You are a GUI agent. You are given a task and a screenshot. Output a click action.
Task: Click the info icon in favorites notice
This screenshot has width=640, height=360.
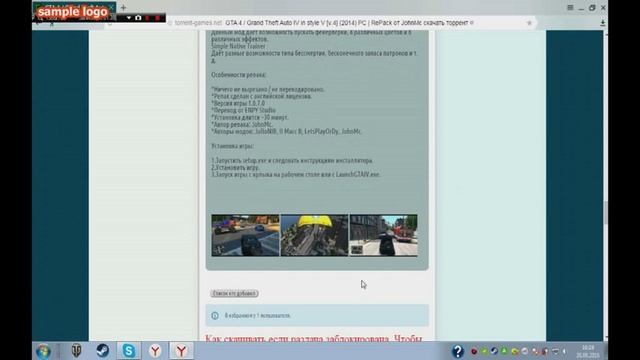pyautogui.click(x=215, y=316)
